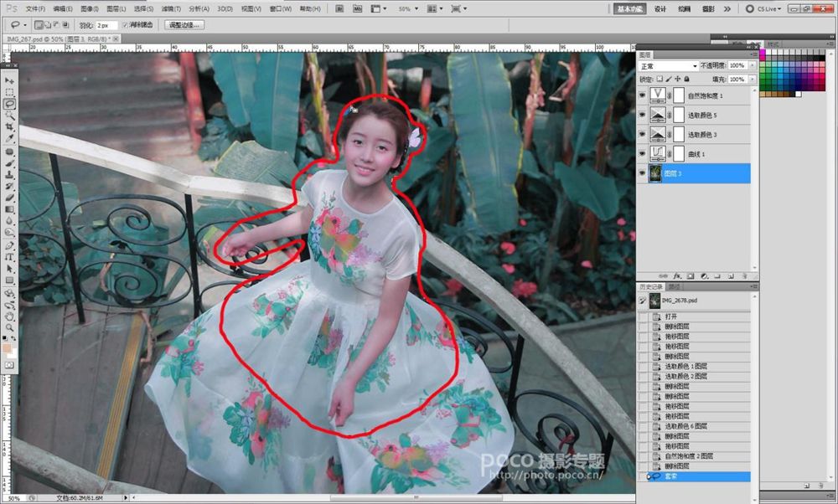Select the Path Selection tool
This screenshot has height=504, width=838.
click(9, 269)
